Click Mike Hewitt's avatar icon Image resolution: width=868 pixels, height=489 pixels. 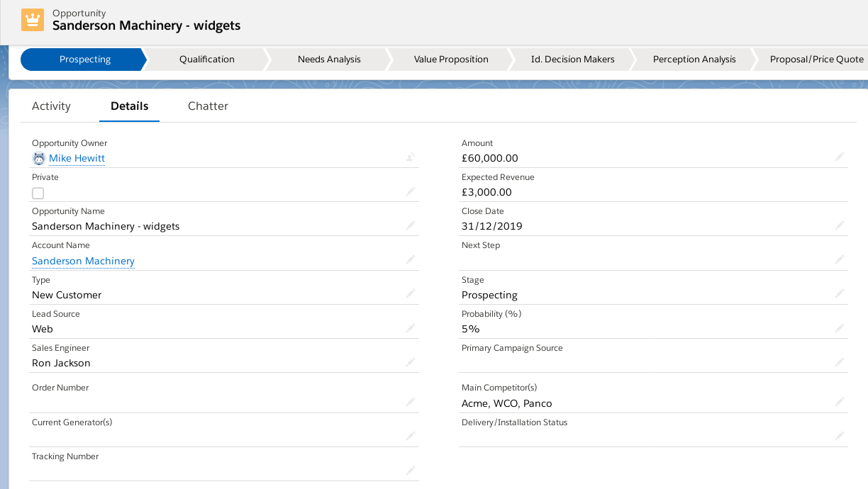point(39,159)
